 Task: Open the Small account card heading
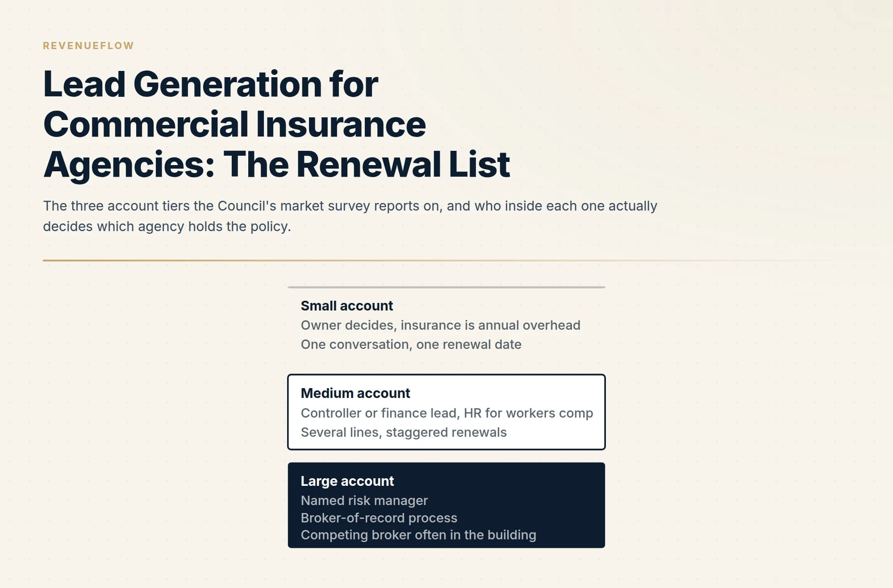click(346, 306)
